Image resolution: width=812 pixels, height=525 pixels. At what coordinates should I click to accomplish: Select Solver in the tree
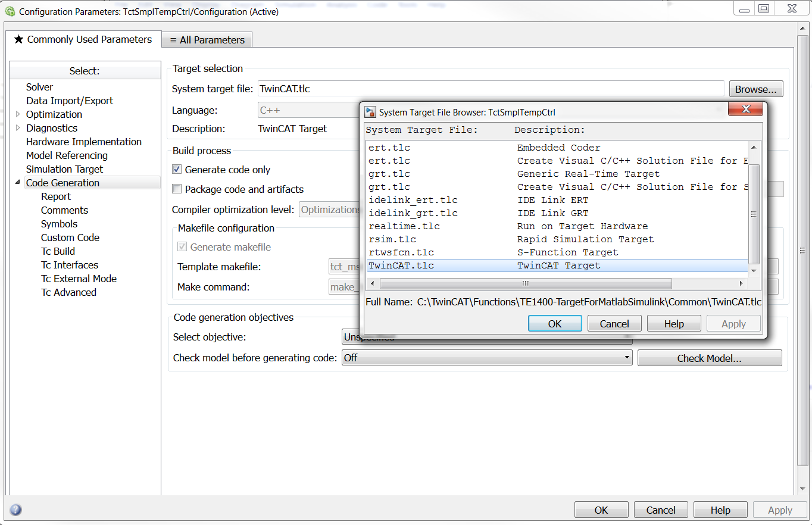39,87
